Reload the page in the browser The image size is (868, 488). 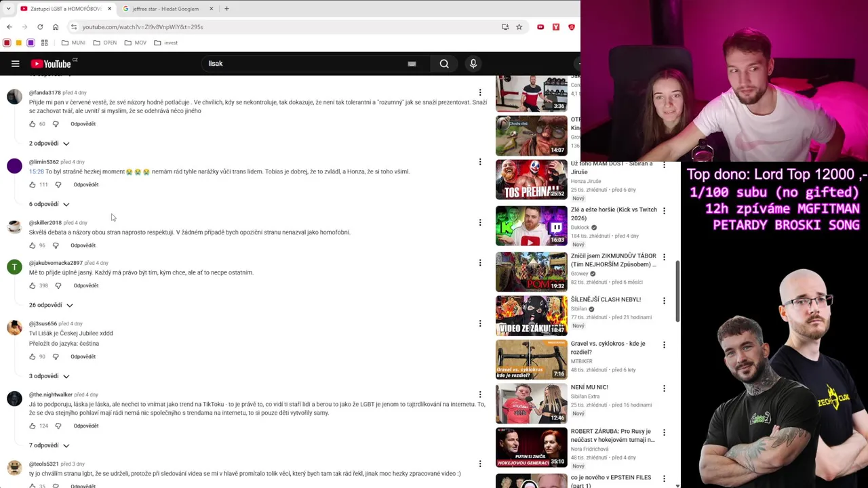(40, 27)
